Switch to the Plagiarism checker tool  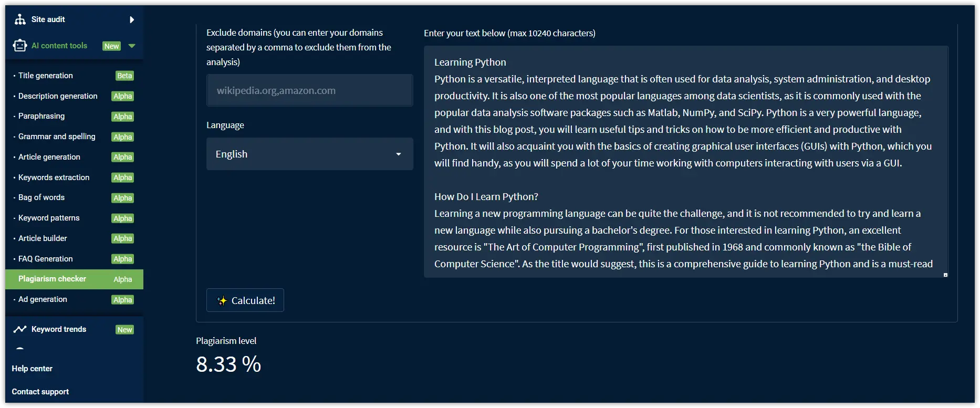coord(53,279)
